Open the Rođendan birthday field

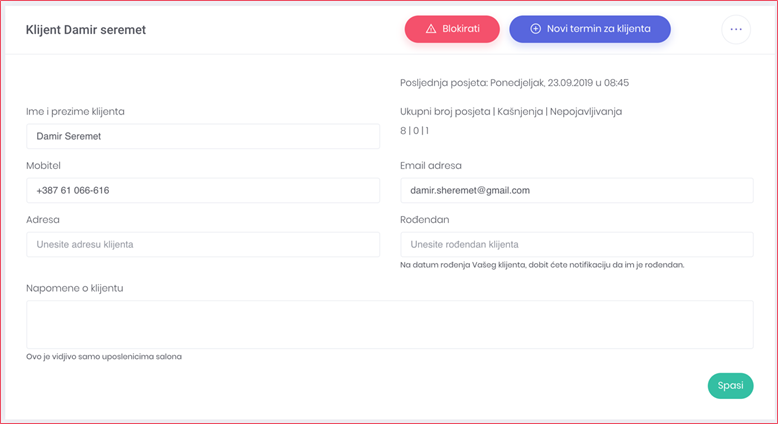click(577, 244)
